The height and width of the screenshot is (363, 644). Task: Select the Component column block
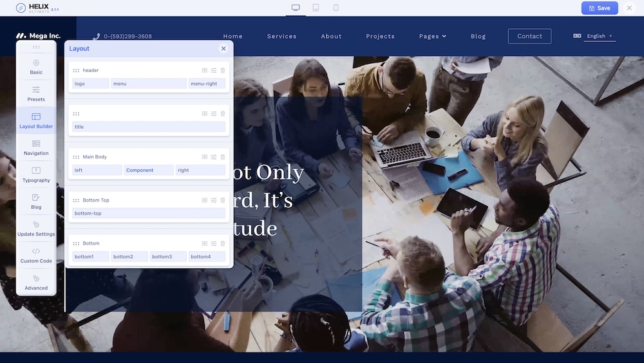click(148, 171)
